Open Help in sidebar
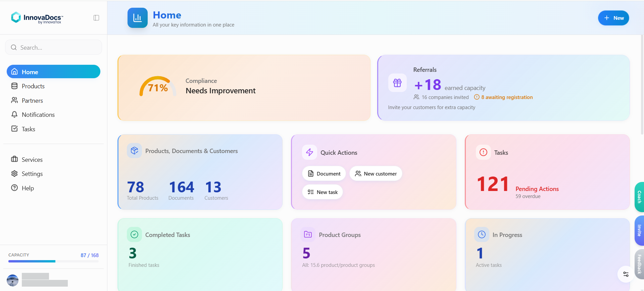 [53, 188]
